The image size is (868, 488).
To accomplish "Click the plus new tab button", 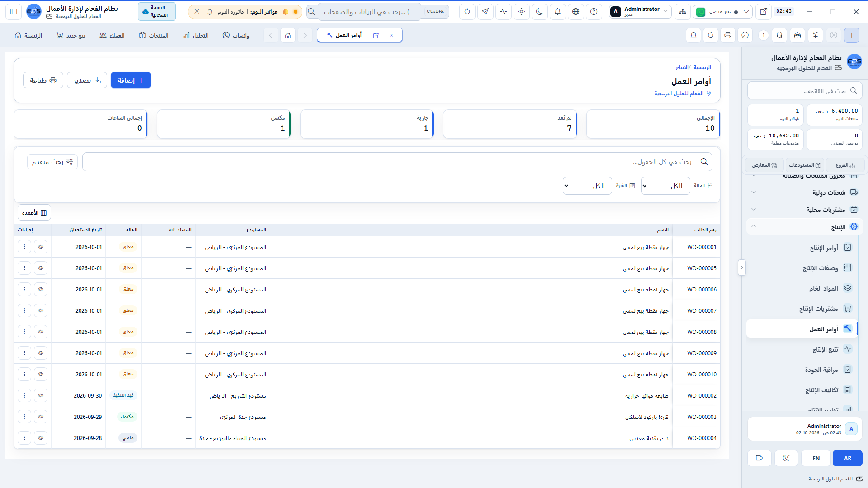I will point(852,35).
